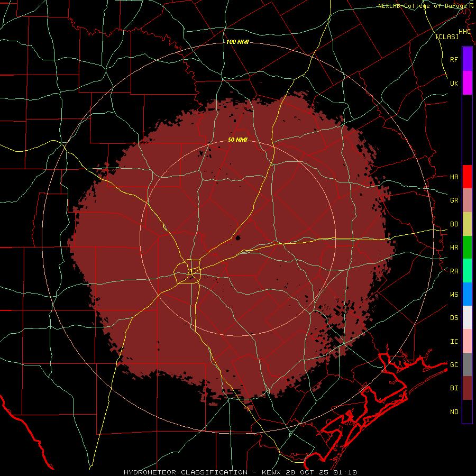The width and height of the screenshot is (476, 476).
Task: Click the GR pink legend swatch
Action: 467,200
